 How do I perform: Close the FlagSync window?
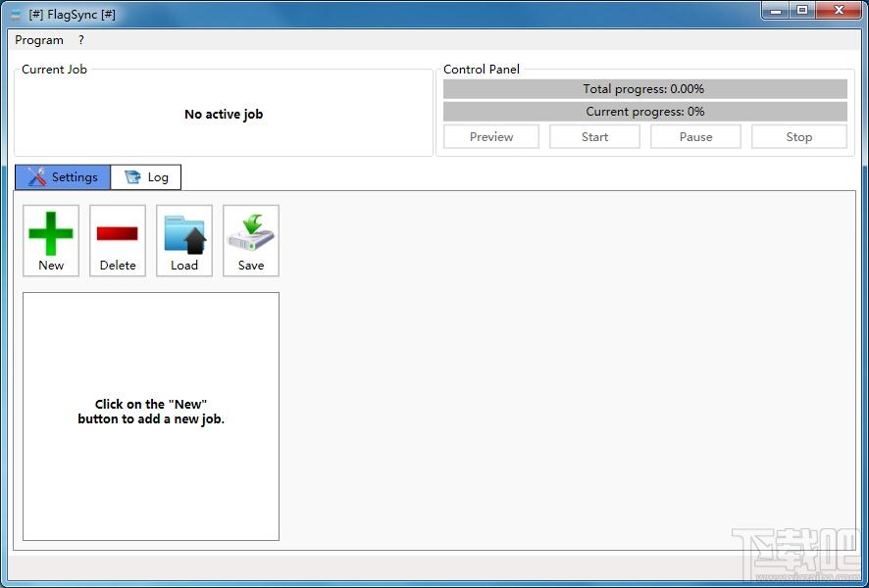pyautogui.click(x=839, y=10)
